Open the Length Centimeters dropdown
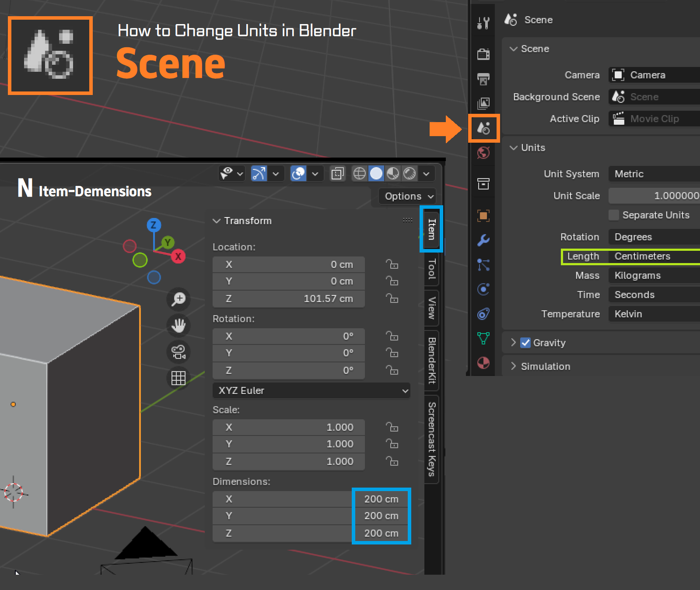Image resolution: width=700 pixels, height=590 pixels. click(x=654, y=256)
